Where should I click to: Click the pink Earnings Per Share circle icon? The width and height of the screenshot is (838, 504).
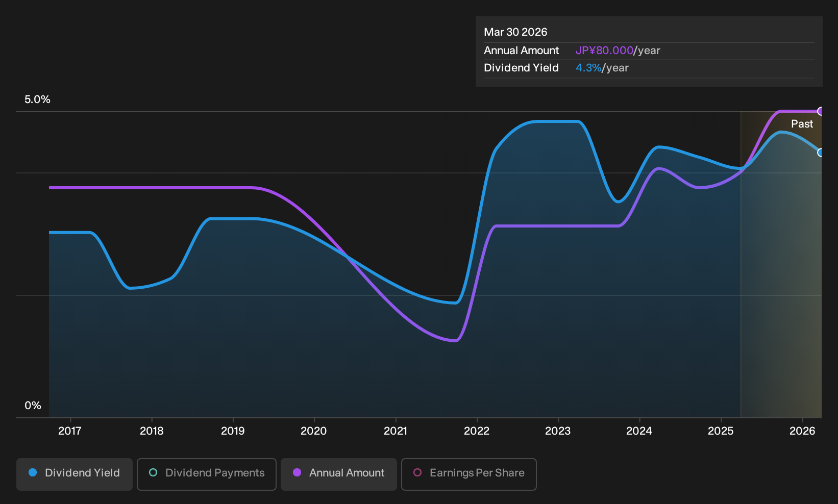[417, 473]
